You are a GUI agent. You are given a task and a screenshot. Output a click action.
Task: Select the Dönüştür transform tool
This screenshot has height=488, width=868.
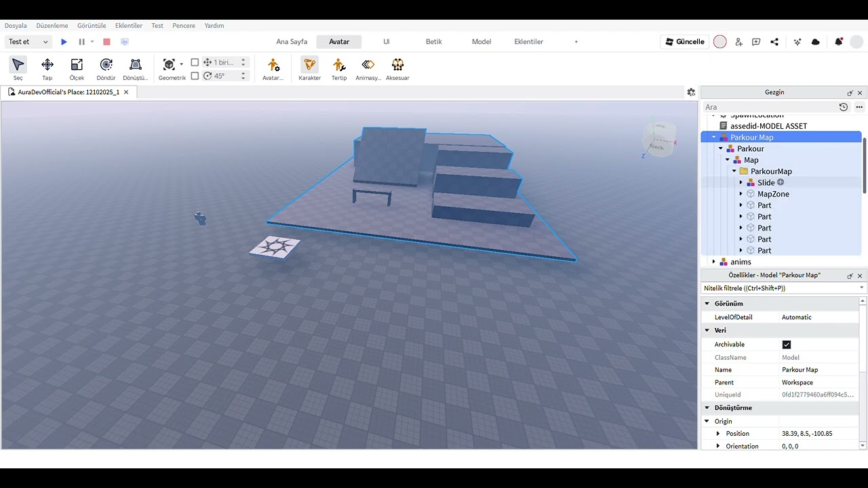click(136, 69)
